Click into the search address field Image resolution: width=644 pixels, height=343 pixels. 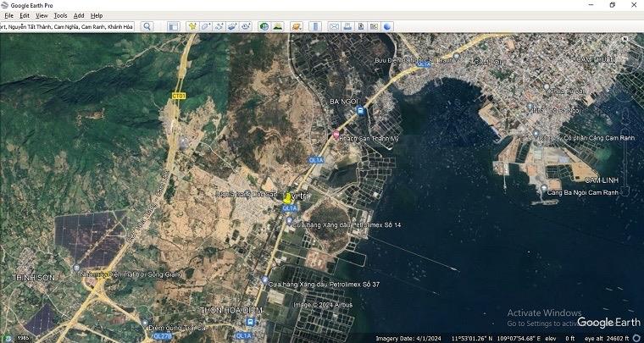pyautogui.click(x=68, y=26)
